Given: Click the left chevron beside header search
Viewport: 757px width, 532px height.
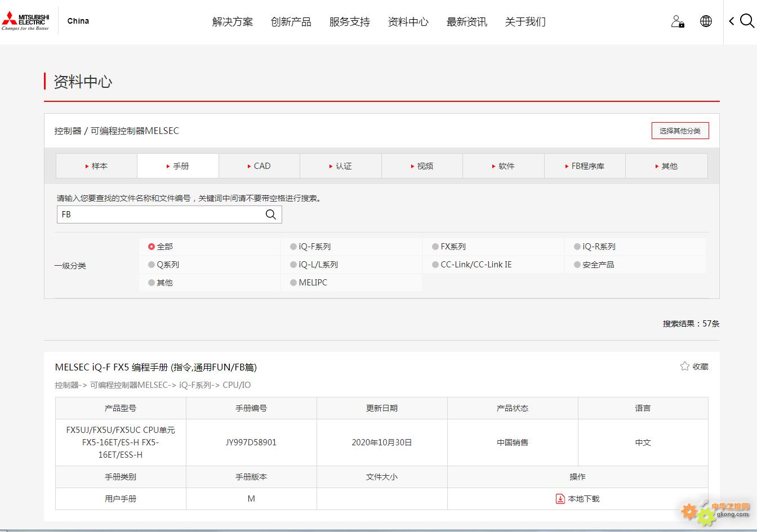Looking at the screenshot, I should pyautogui.click(x=731, y=21).
